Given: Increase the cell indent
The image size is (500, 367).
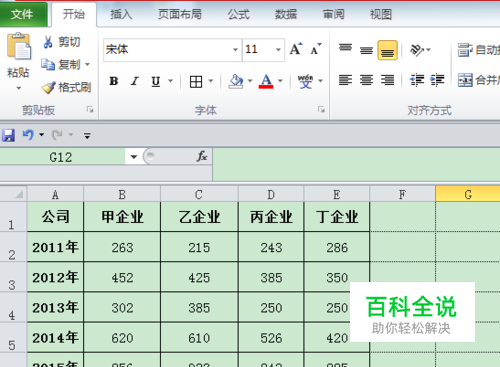Looking at the screenshot, I should (x=437, y=80).
